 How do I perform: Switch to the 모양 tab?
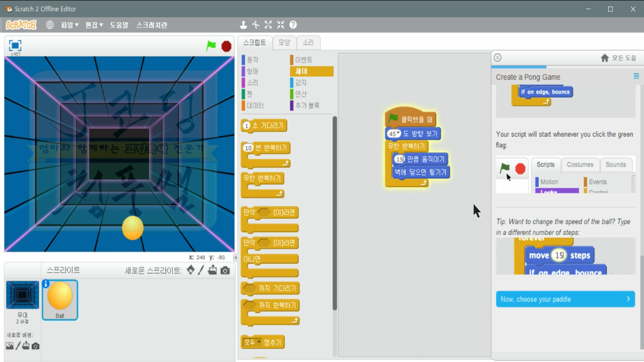[284, 42]
